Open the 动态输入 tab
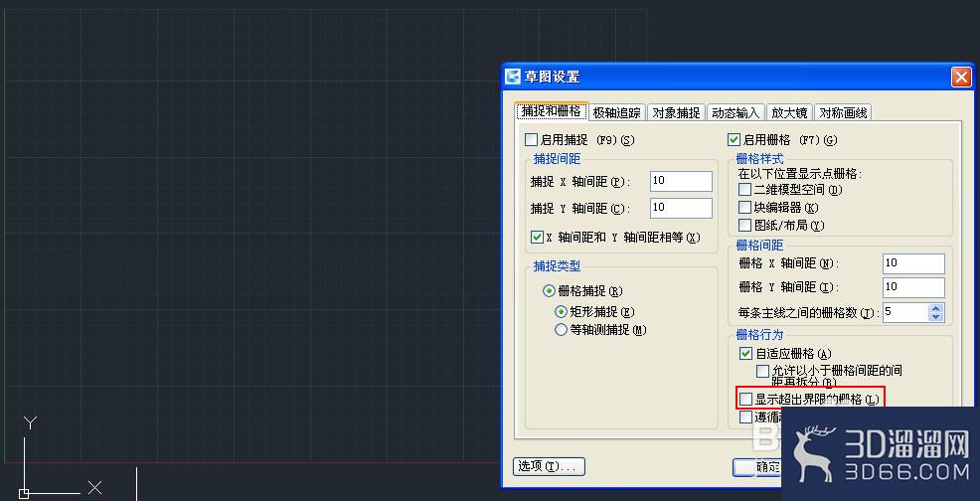Image resolution: width=980 pixels, height=501 pixels. click(735, 113)
